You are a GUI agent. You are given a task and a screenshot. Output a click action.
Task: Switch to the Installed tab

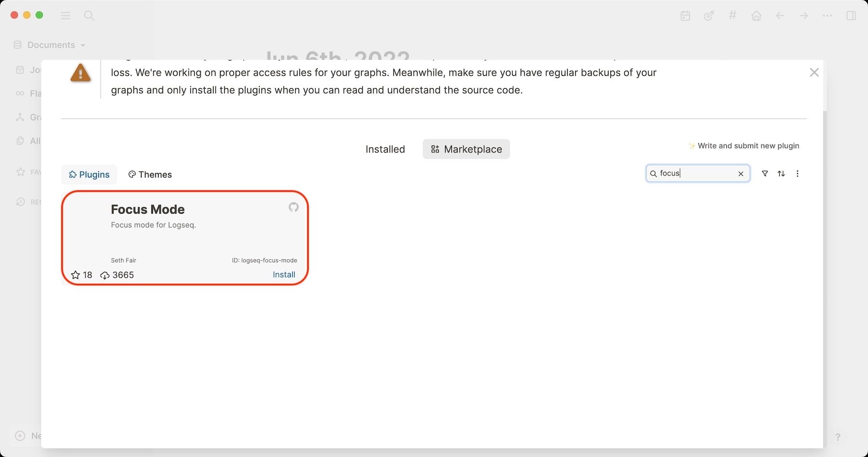385,149
